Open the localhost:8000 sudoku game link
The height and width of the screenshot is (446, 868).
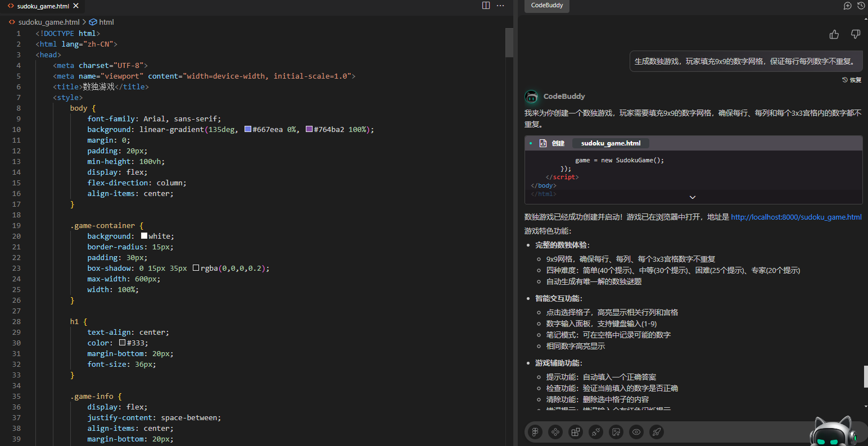796,217
